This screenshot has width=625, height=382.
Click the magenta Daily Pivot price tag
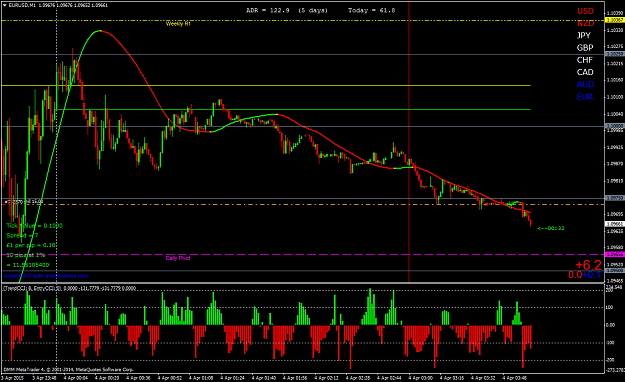point(615,254)
